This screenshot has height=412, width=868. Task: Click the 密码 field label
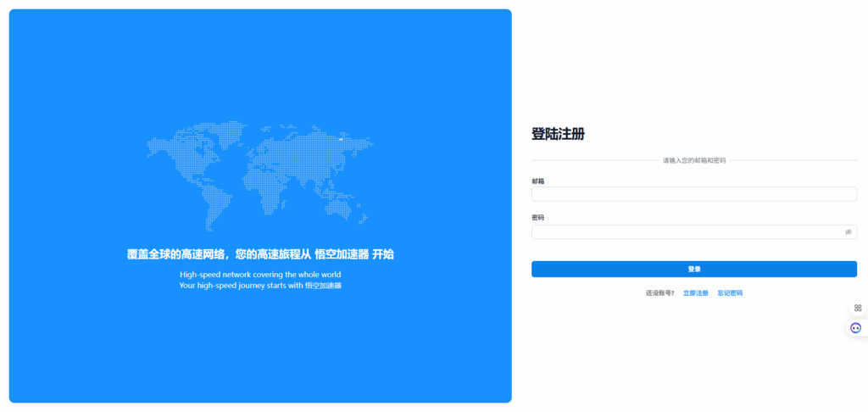537,218
